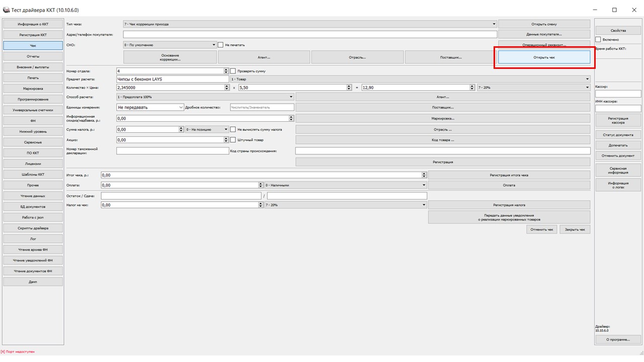This screenshot has width=644, height=362.
Task: Click the Предмет расчета text field
Action: (172, 79)
